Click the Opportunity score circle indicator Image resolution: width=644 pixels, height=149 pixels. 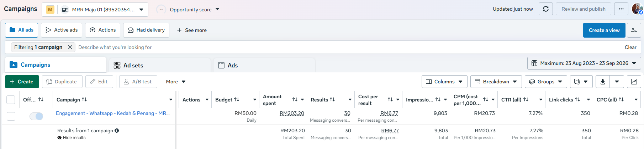point(161,10)
